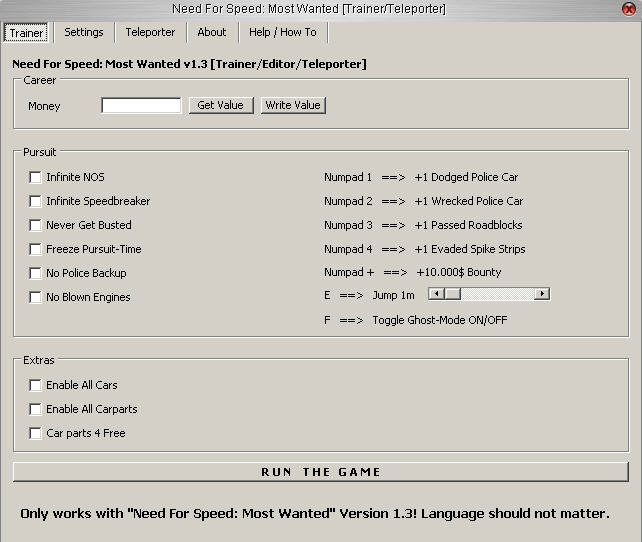Click the 'Career' group label
This screenshot has width=642, height=542.
pos(39,80)
